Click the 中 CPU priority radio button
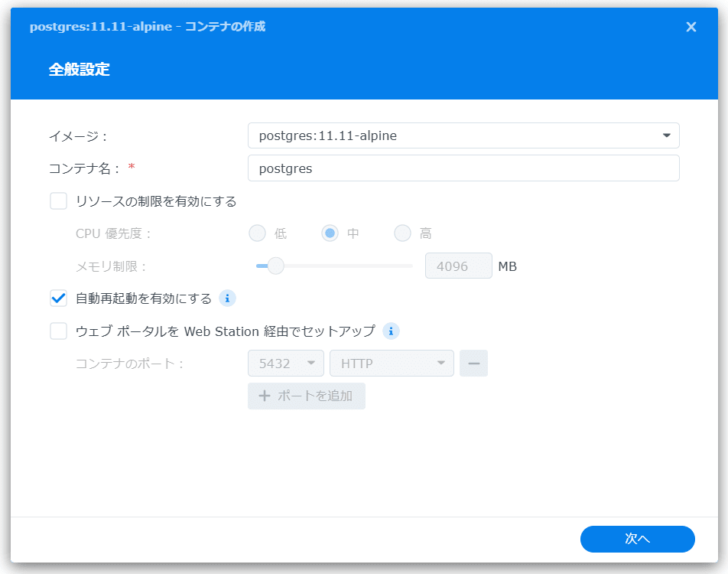The height and width of the screenshot is (574, 728). coord(330,233)
